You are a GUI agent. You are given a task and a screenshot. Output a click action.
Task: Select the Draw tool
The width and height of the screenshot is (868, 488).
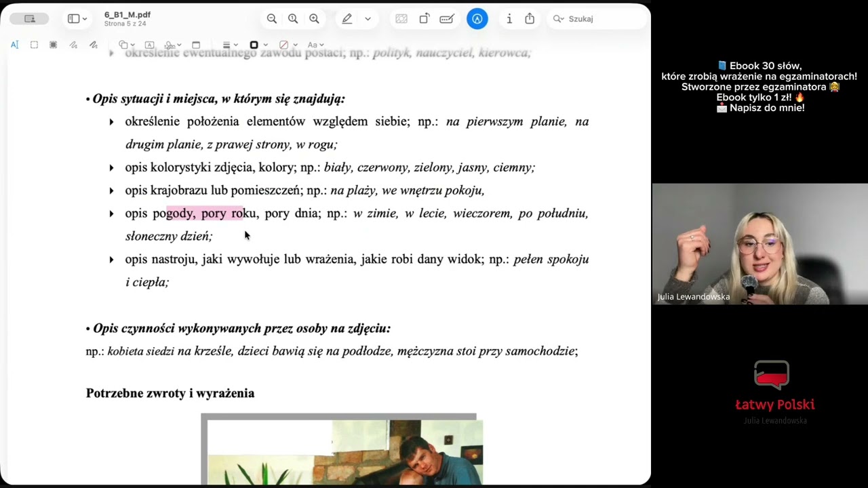tap(94, 45)
